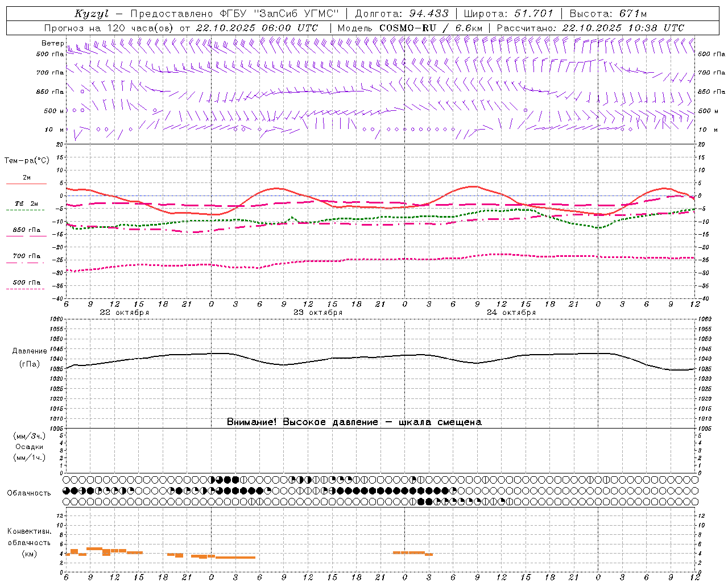
Task: Click the 22 октября date label
Action: tap(125, 313)
